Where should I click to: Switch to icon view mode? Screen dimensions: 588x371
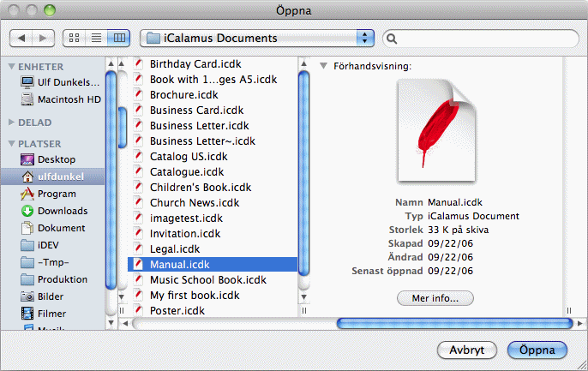click(x=74, y=39)
